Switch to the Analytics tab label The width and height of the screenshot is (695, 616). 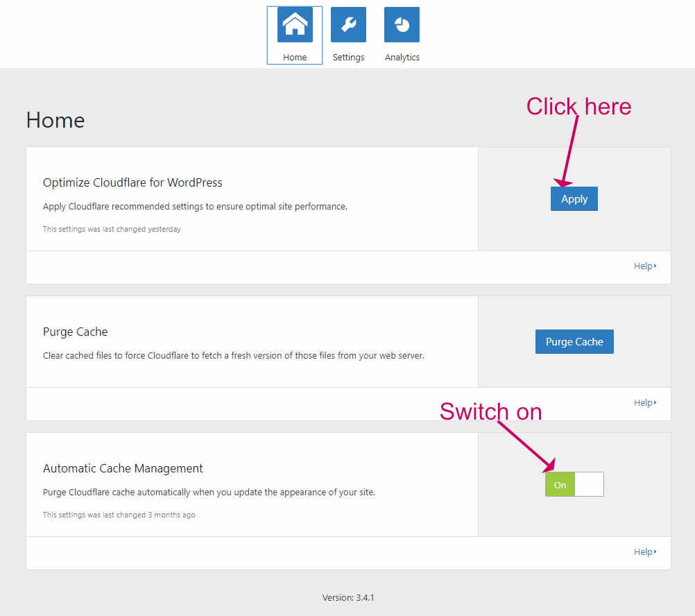402,57
